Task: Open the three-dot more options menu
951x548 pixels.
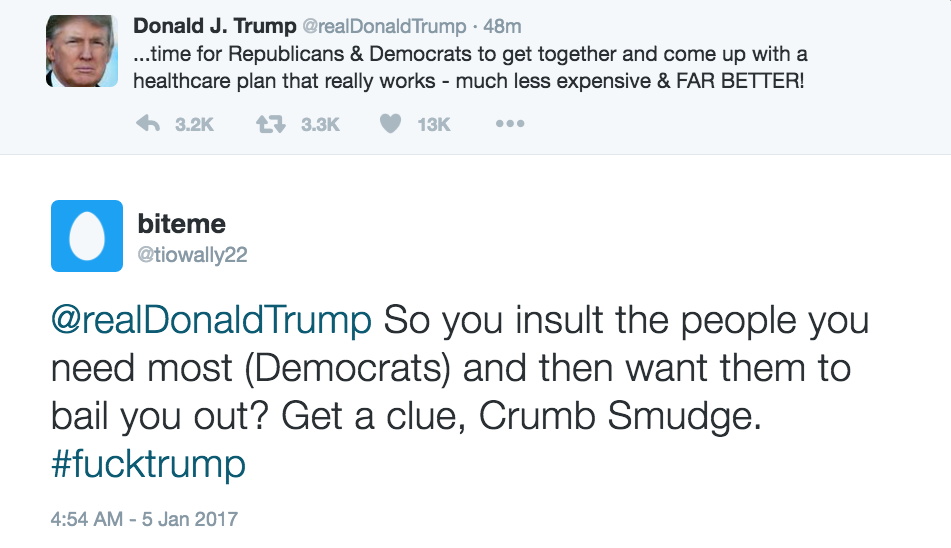Action: pyautogui.click(x=510, y=124)
